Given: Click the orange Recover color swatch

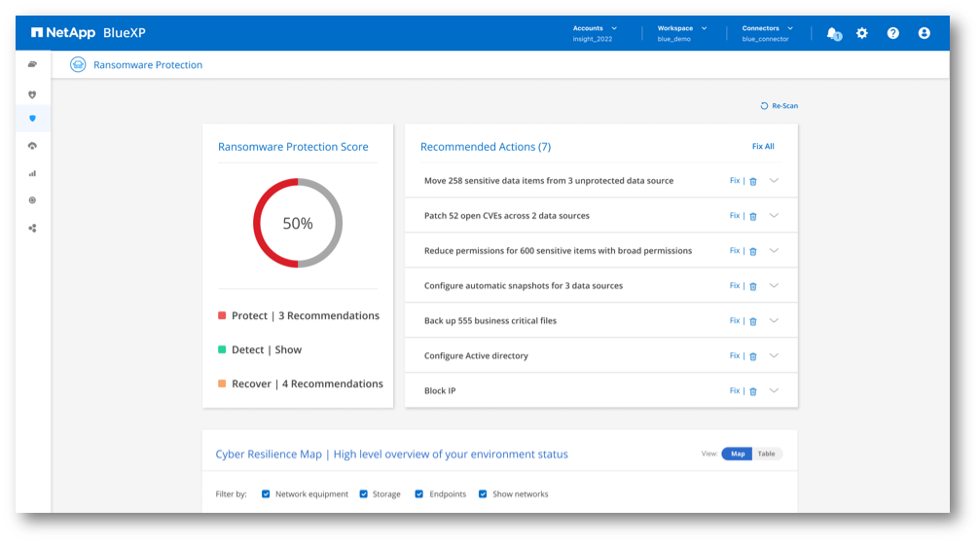Looking at the screenshot, I should pyautogui.click(x=221, y=383).
